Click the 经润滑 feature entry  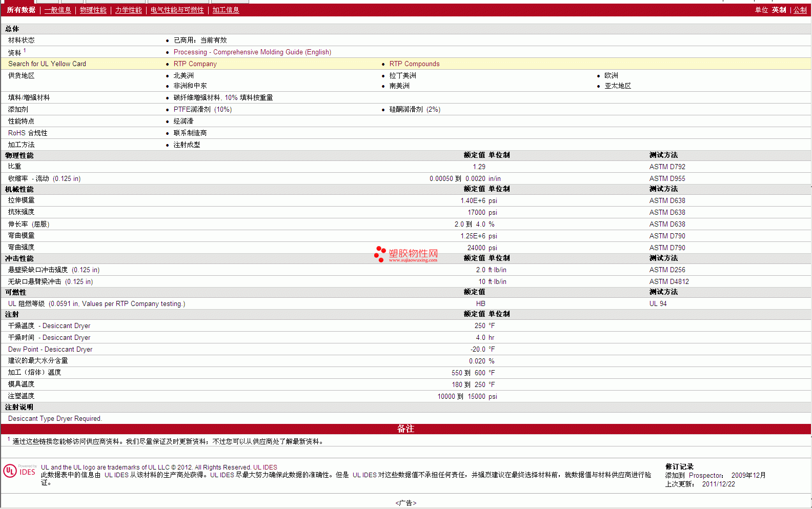click(x=184, y=121)
